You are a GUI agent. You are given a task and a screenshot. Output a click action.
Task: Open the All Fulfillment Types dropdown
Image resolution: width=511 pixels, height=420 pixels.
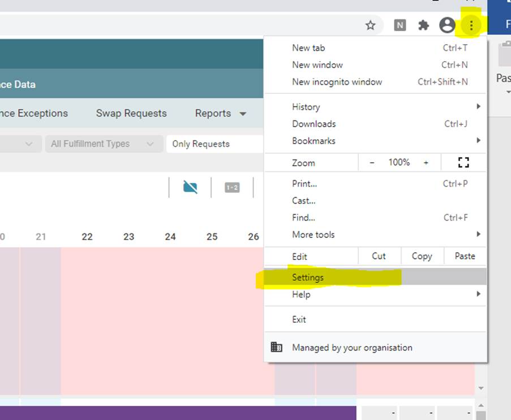(x=102, y=144)
